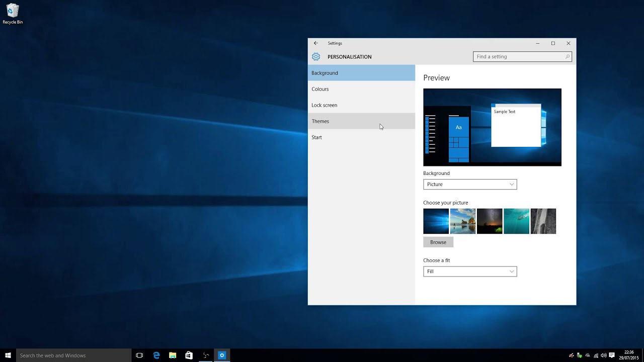Choose the night sky tent wallpaper thumbnail
This screenshot has height=362, width=644.
coord(490,221)
